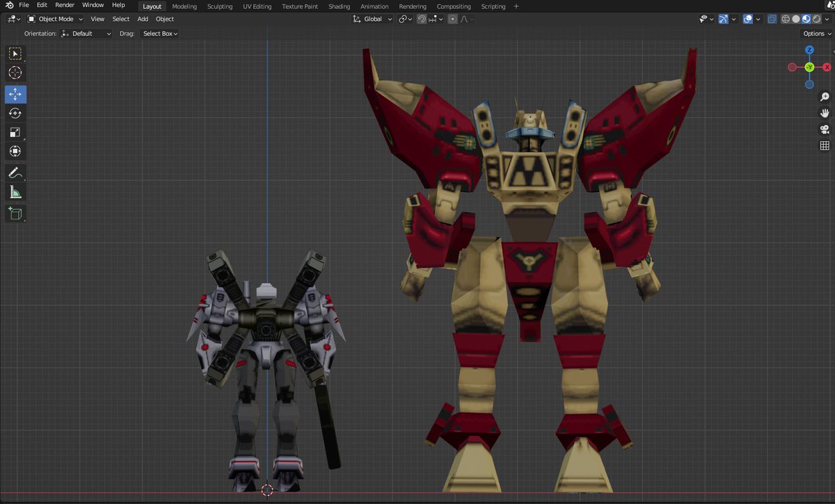Image resolution: width=835 pixels, height=504 pixels.
Task: Click the blue Z axis gizmo handle
Action: 809,50
